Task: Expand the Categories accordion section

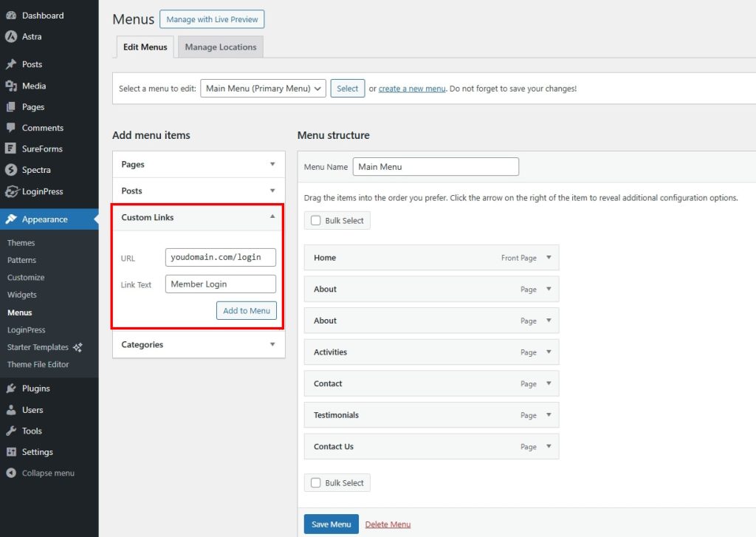Action: click(272, 344)
